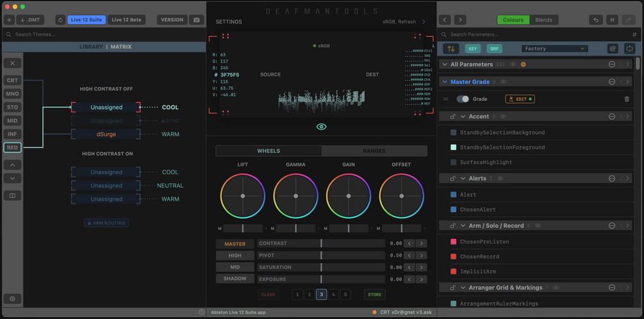Click the undo arrow icon

coord(595,20)
